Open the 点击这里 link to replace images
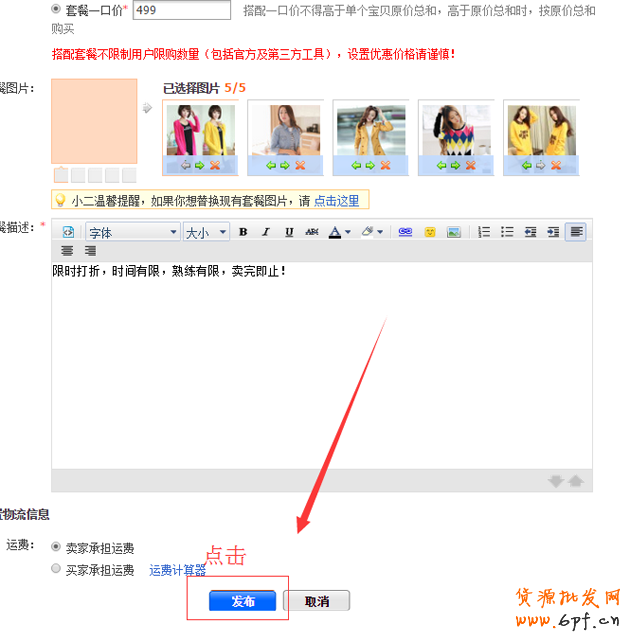Screen dimensions: 630x642 [x=337, y=201]
